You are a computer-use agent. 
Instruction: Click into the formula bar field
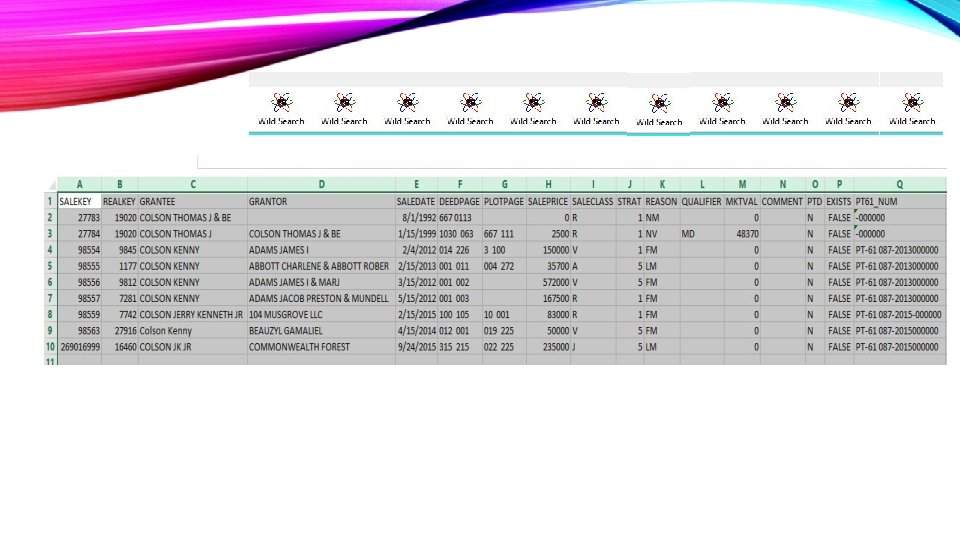[x=572, y=161]
